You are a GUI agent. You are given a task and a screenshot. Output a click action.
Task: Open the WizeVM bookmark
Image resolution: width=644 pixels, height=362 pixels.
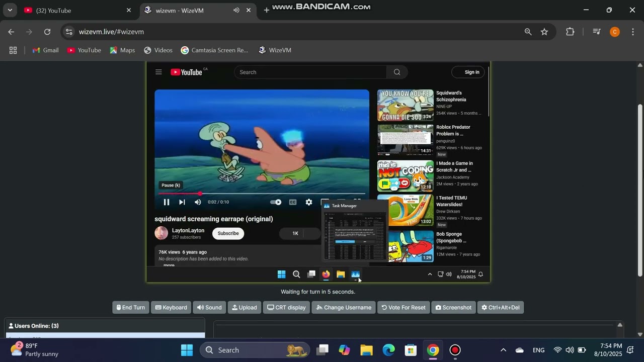[x=275, y=50]
